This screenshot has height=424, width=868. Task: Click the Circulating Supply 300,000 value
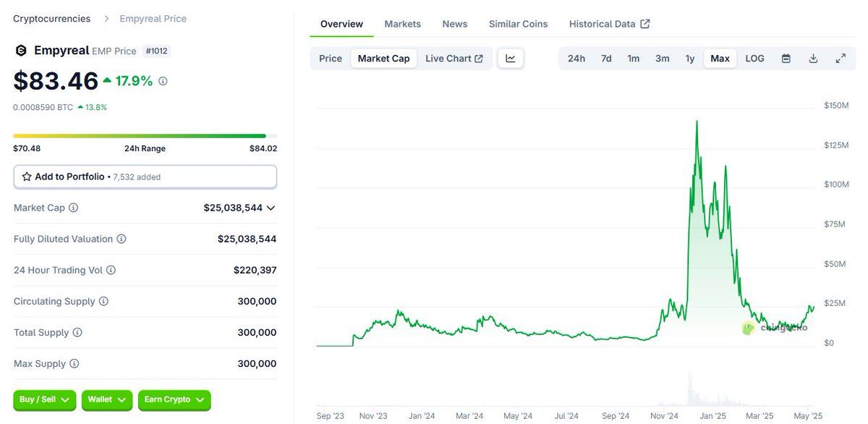(x=257, y=301)
